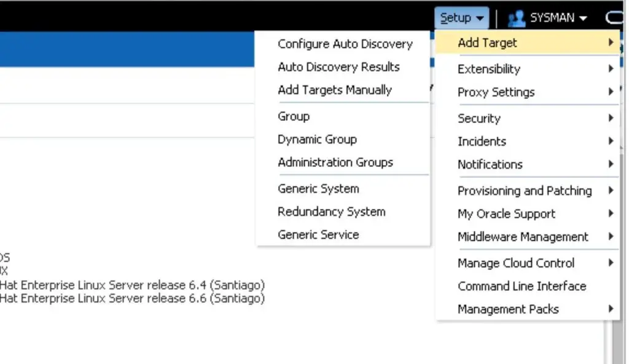Viewport: 629px width, 364px height.
Task: Open the Setup dropdown menu
Action: point(461,17)
